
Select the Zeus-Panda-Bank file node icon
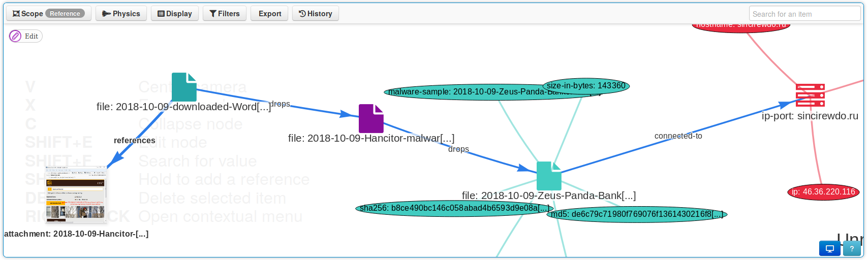click(x=549, y=176)
